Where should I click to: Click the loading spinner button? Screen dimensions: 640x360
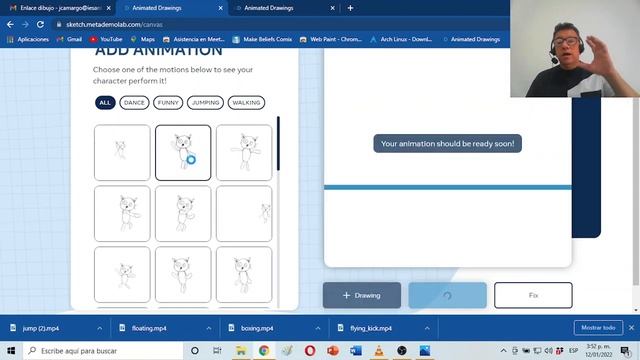(447, 295)
